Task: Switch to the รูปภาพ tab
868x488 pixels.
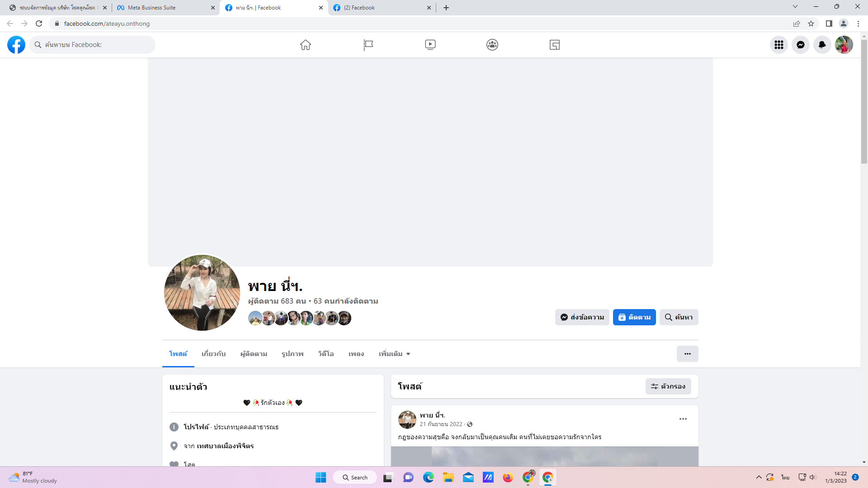Action: [x=292, y=354]
